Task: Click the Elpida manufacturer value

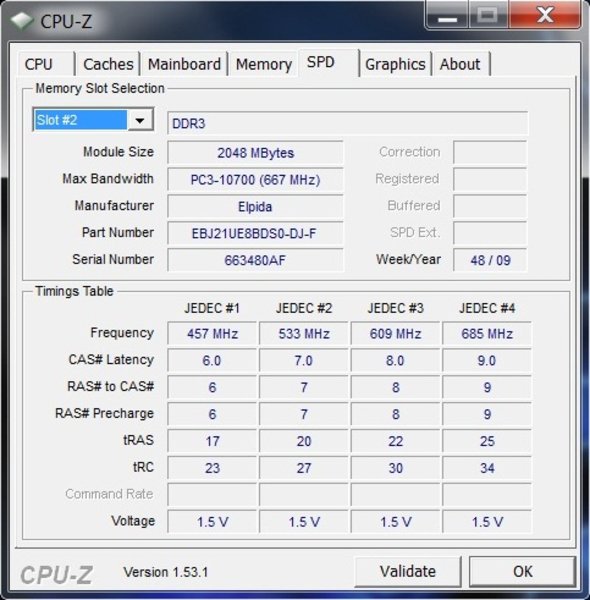Action: tap(255, 206)
